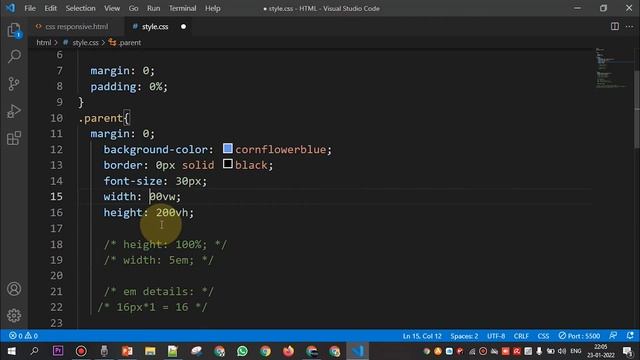Viewport: 640px width, 360px height.
Task: Open the Explorer view in activity bar
Action: coord(14,30)
